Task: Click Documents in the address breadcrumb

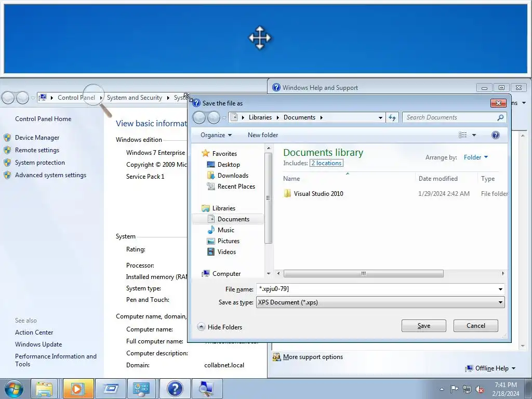Action: tap(299, 117)
